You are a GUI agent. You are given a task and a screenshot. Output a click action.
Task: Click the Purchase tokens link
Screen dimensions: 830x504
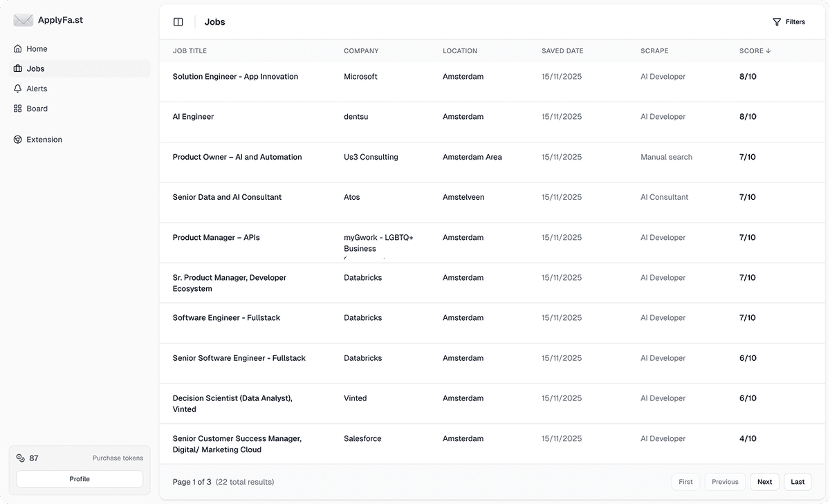(x=118, y=458)
